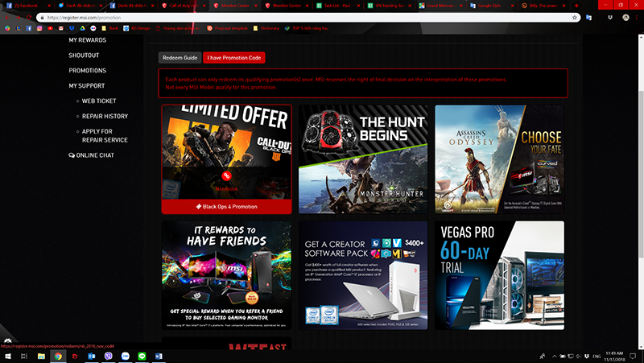
Task: Open SHOUTOUT in the sidebar
Action: point(84,55)
